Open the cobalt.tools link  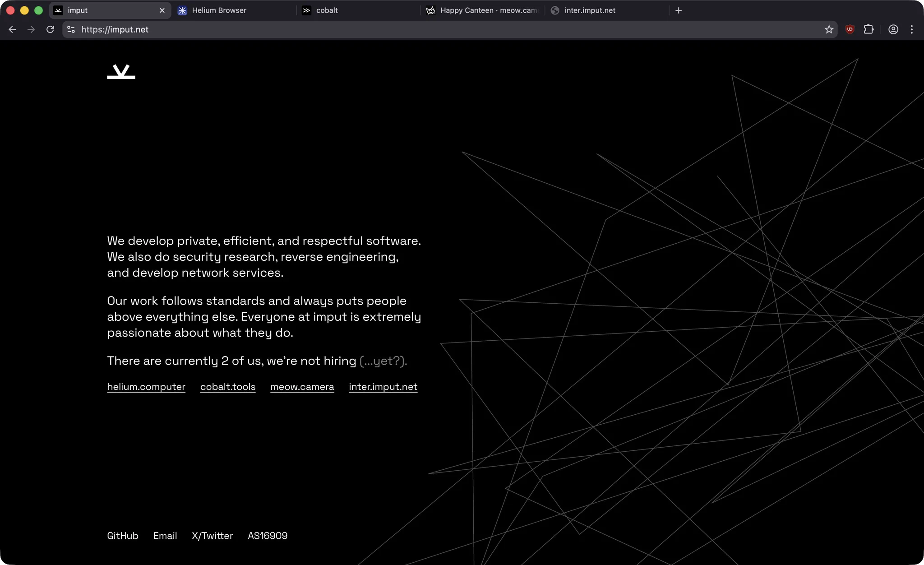(228, 387)
